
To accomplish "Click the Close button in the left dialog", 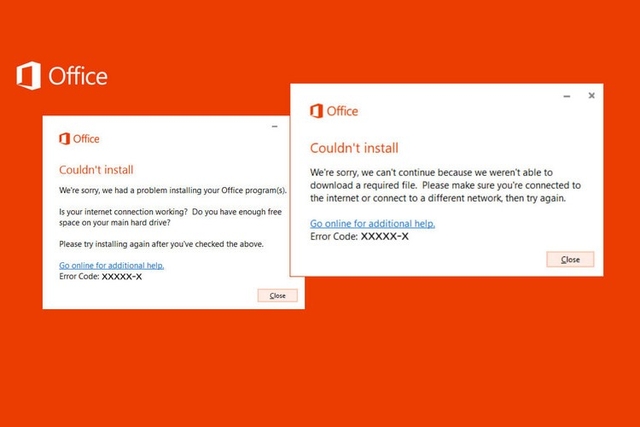I will pos(278,296).
